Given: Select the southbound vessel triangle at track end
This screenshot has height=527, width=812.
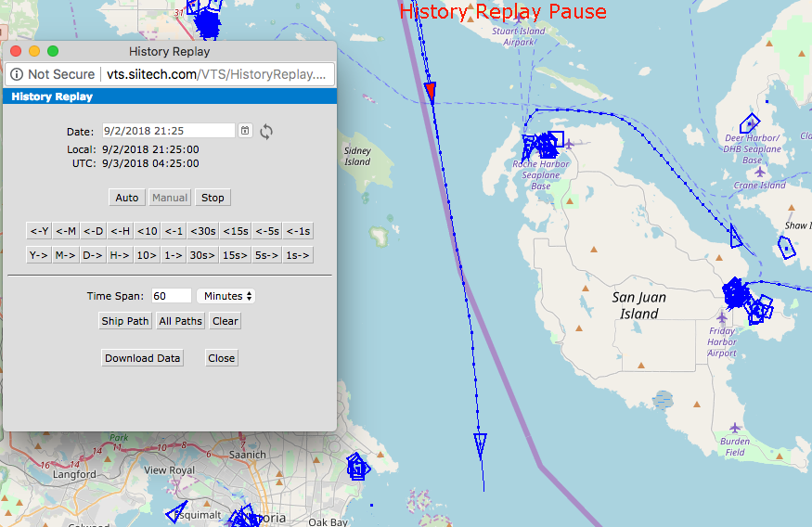Looking at the screenshot, I should pyautogui.click(x=480, y=445).
